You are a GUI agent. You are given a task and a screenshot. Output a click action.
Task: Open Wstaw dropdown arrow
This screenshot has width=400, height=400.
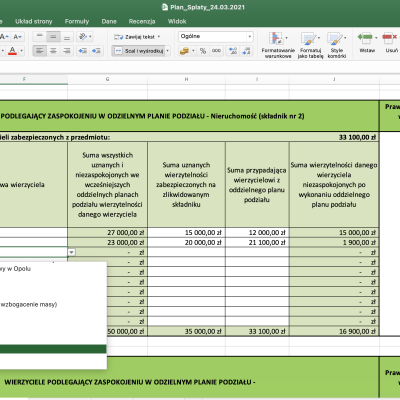click(x=376, y=38)
